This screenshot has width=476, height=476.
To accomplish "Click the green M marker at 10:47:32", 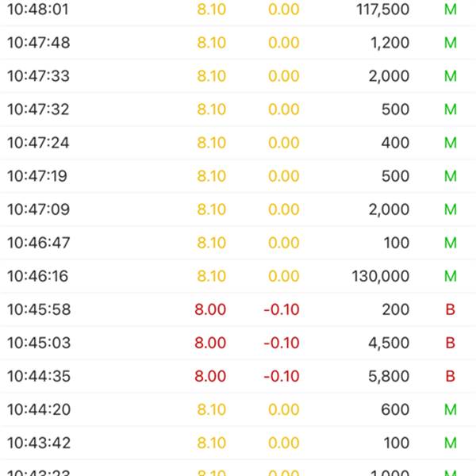I will point(451,109).
